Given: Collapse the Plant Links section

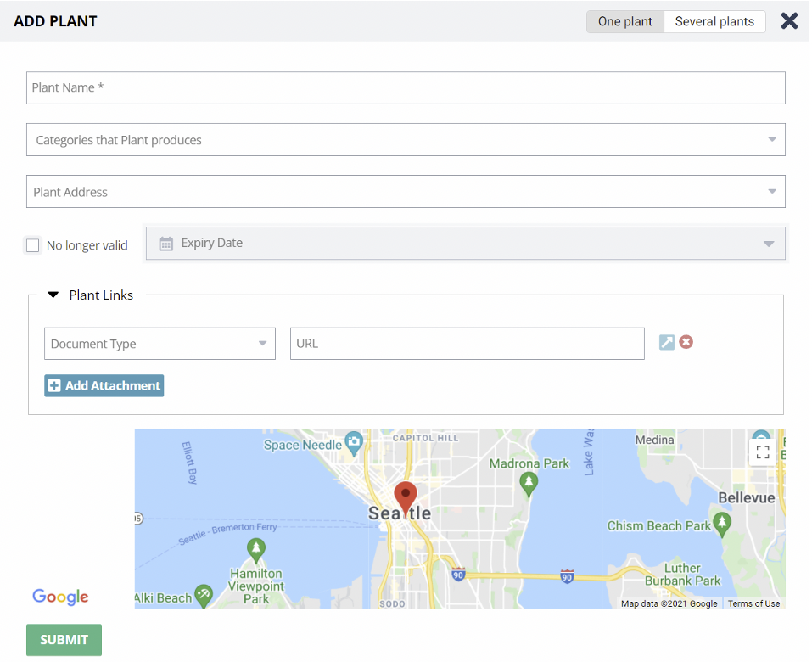Looking at the screenshot, I should click(x=53, y=295).
